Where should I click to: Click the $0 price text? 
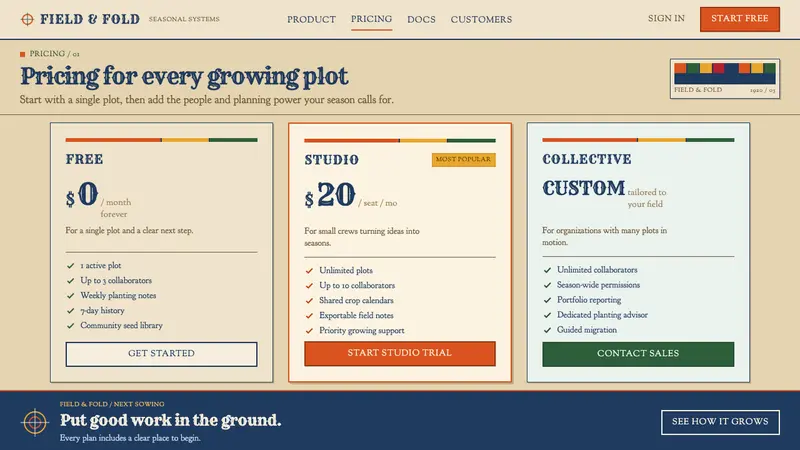[x=82, y=195]
